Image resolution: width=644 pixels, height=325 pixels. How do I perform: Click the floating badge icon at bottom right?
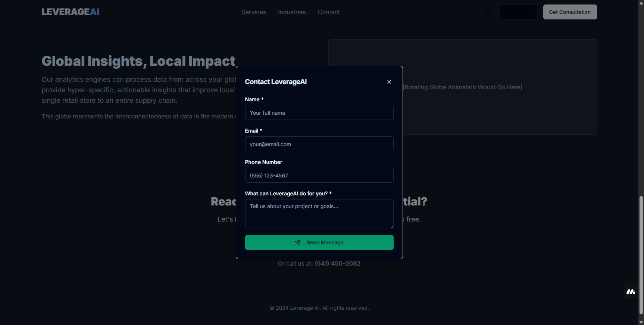pos(631,292)
